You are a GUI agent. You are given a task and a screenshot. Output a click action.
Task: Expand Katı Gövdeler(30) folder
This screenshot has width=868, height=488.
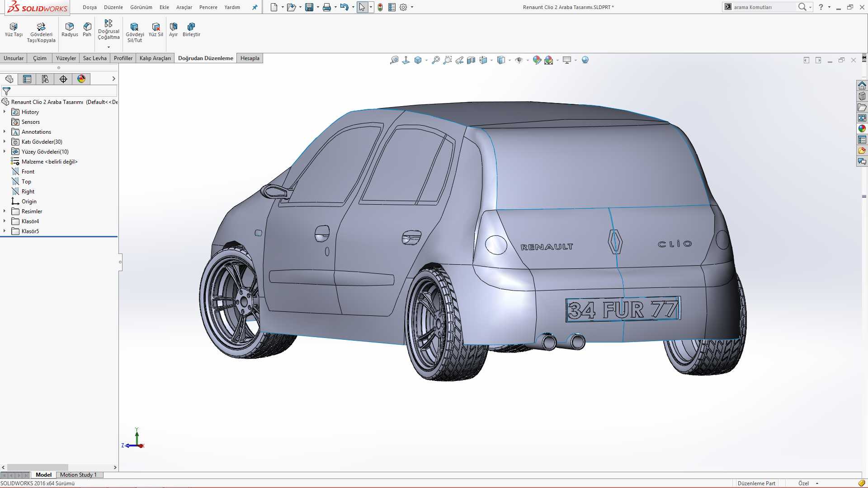click(5, 141)
